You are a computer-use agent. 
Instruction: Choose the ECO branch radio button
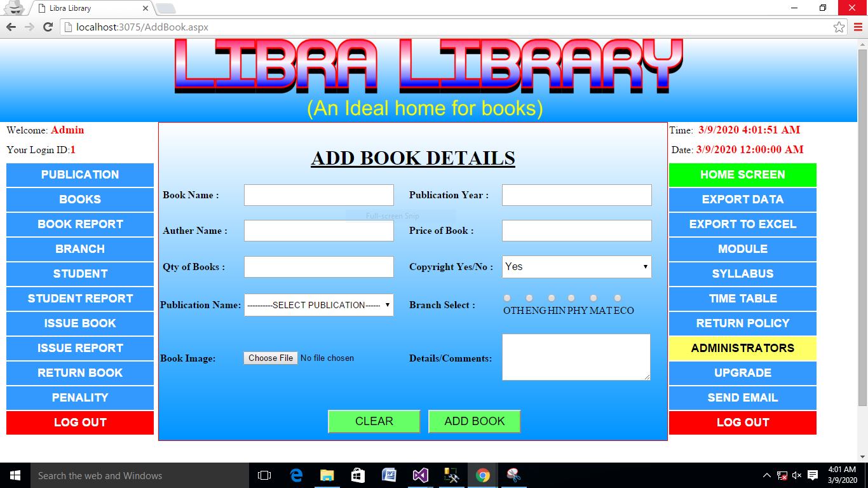coord(618,298)
